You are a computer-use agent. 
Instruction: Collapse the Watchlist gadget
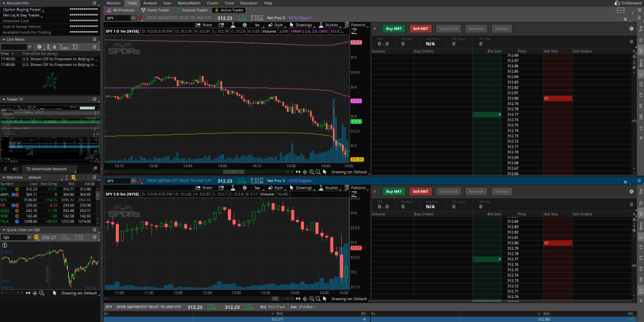click(x=3, y=177)
